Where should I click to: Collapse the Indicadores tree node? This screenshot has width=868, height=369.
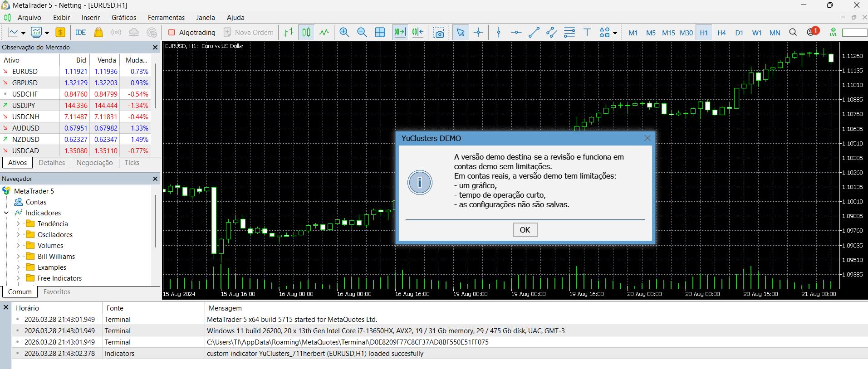pos(6,213)
